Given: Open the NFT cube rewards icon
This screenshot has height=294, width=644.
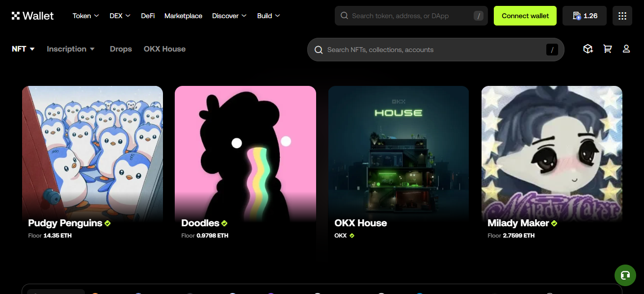Looking at the screenshot, I should pos(588,49).
